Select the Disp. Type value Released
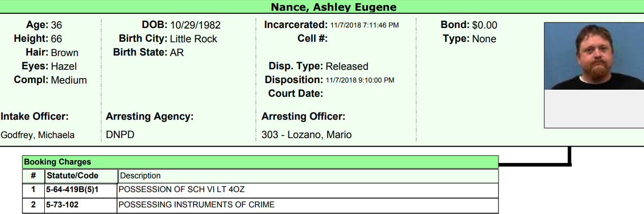644x214 pixels. coord(347,66)
